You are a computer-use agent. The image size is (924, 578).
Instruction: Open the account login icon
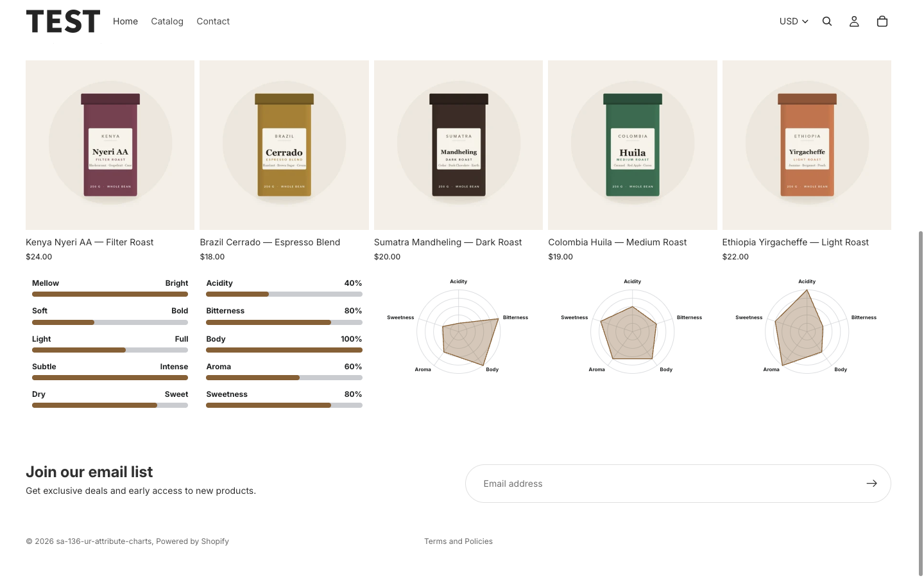[x=854, y=21]
